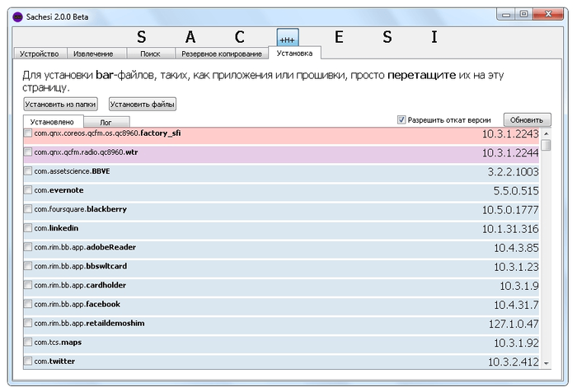Click version 10.4.3.85 text
The height and width of the screenshot is (392, 577).
[x=516, y=248]
